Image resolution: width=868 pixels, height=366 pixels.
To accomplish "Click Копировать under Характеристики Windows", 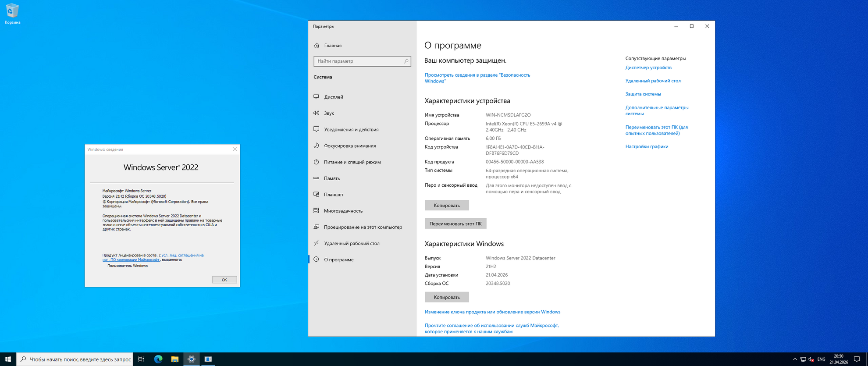I will [x=447, y=297].
